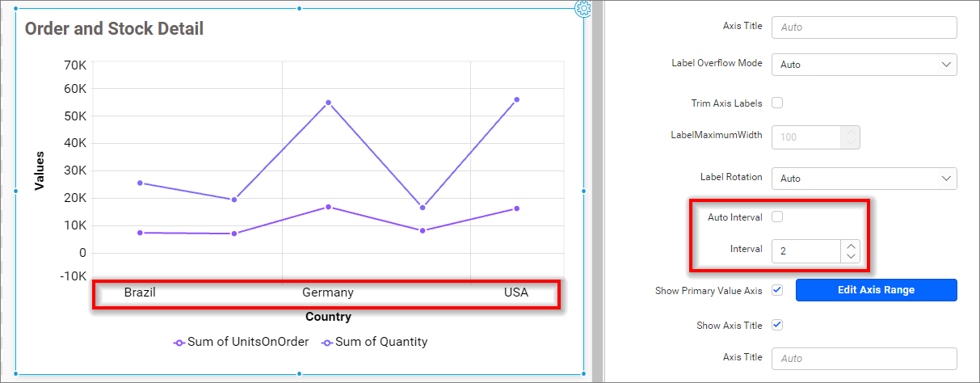Click the Label Overflow Mode label
The height and width of the screenshot is (383, 980).
tap(717, 63)
